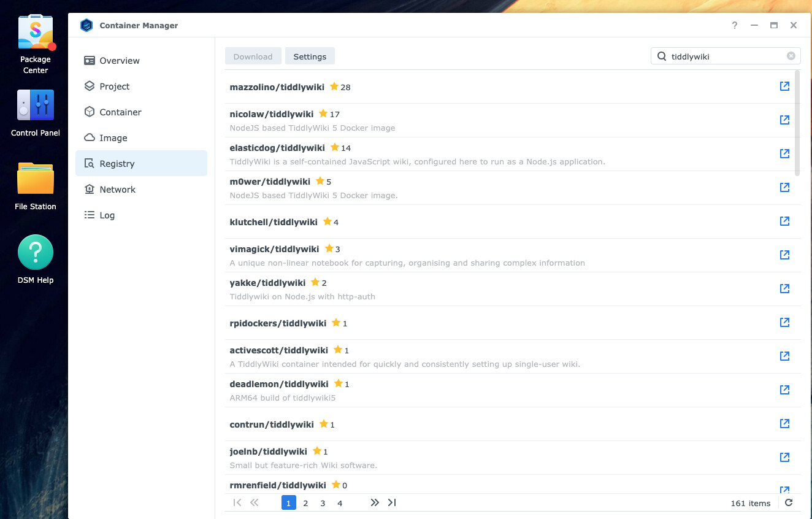Open external link for klutchell/tiddlywiki
812x519 pixels.
[784, 221]
